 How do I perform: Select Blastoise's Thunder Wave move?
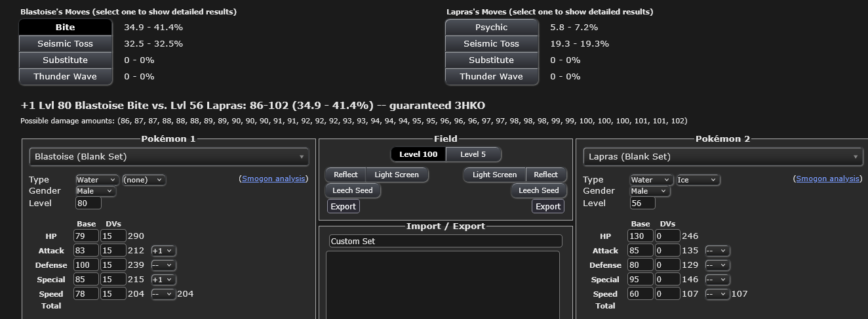(66, 76)
